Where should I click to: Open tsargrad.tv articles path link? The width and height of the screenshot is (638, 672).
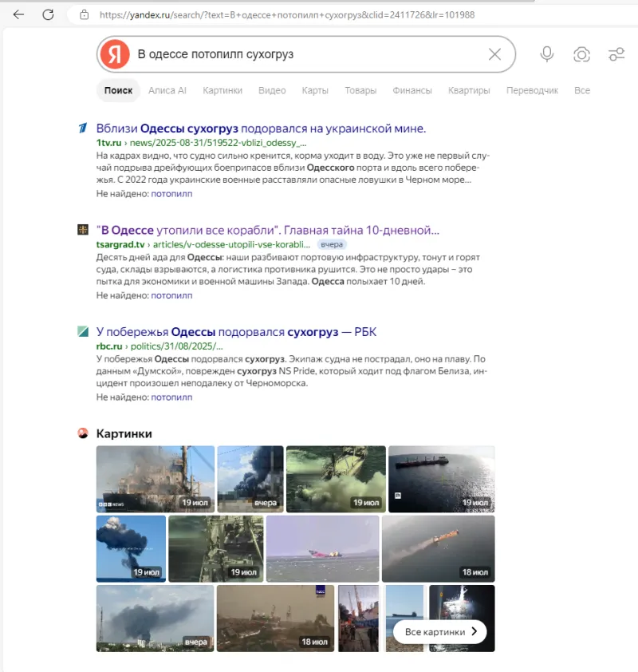231,244
